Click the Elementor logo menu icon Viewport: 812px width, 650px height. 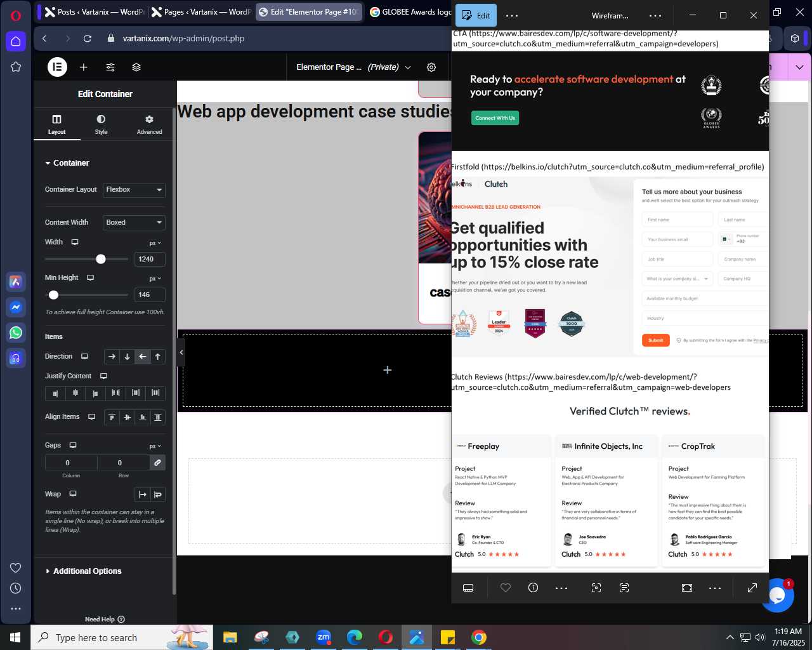click(57, 67)
